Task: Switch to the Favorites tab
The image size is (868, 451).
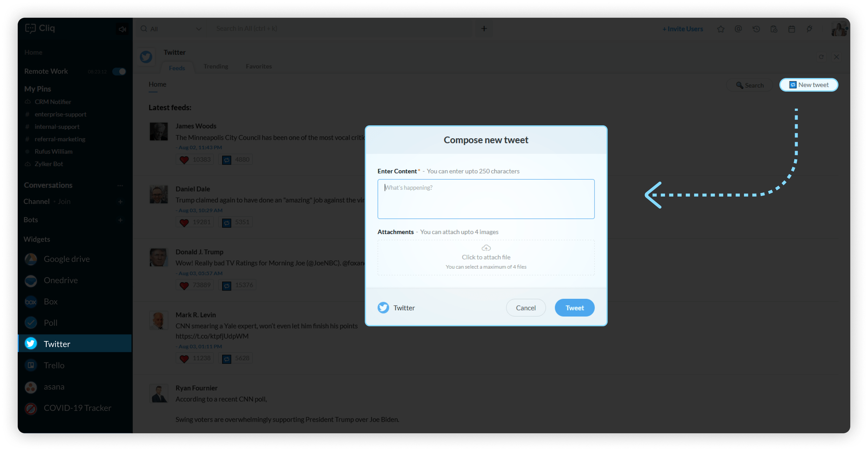Action: coord(259,66)
